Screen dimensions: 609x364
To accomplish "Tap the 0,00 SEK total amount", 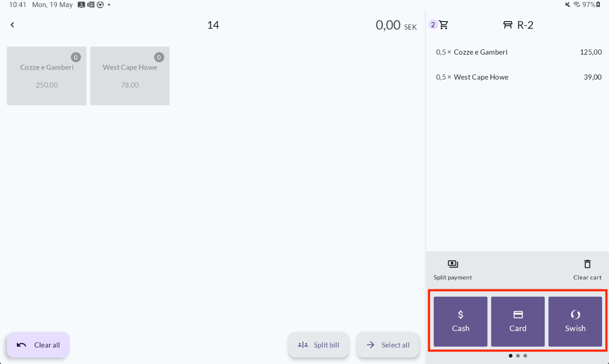I will (x=396, y=25).
